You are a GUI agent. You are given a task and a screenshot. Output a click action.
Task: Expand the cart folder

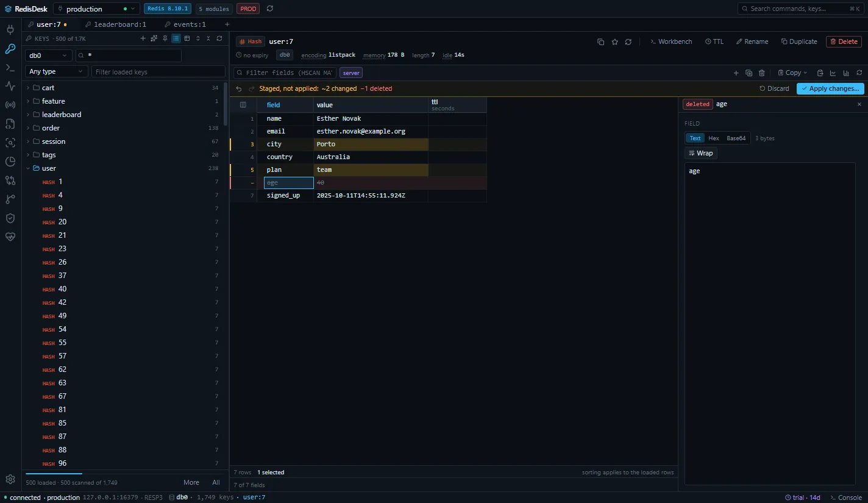pyautogui.click(x=28, y=88)
